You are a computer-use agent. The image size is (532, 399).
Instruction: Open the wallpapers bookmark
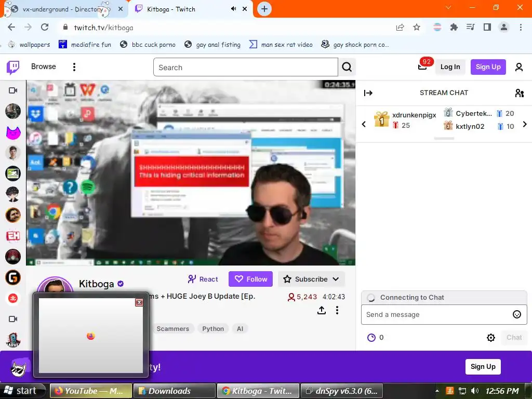click(x=30, y=45)
